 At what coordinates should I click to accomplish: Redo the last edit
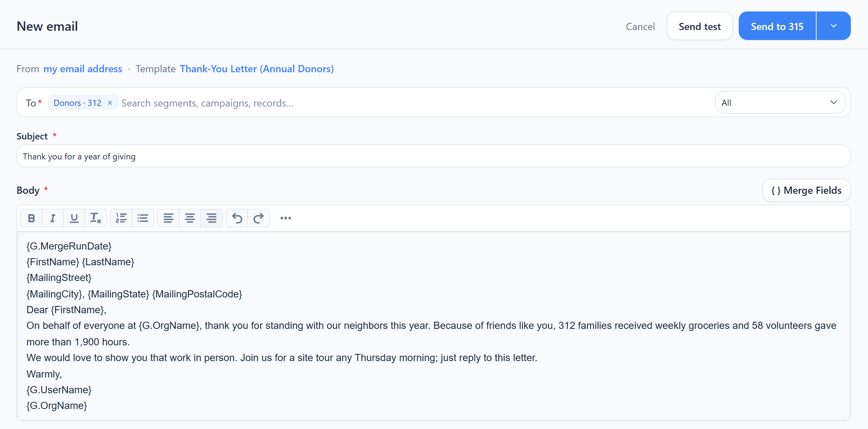[259, 218]
